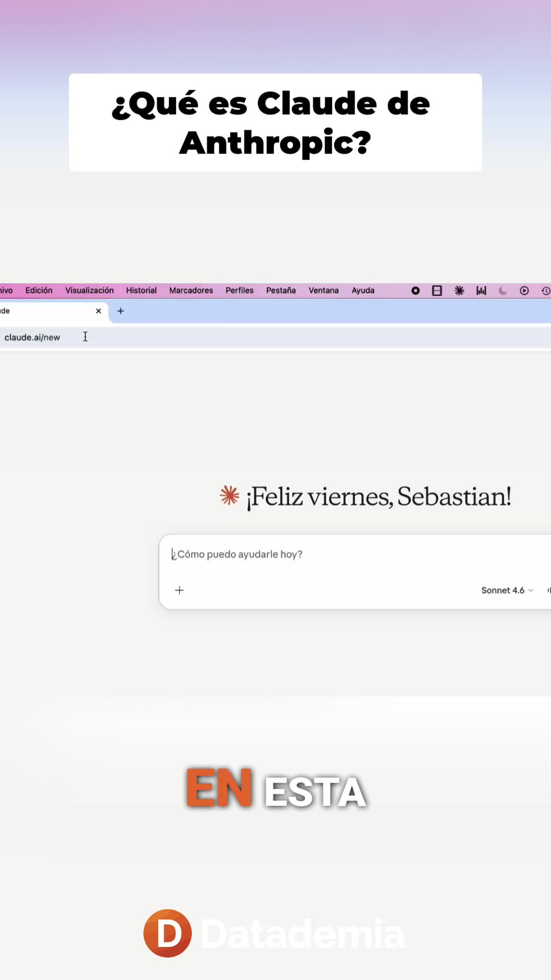
Task: Click the plus attachment button
Action: click(179, 590)
